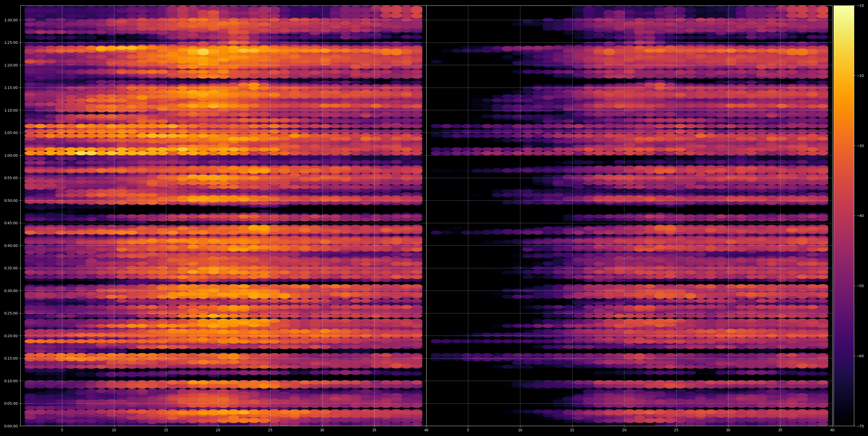Image resolution: width=868 pixels, height=436 pixels.
Task: Select the 1:15:00 time label
Action: (11, 88)
